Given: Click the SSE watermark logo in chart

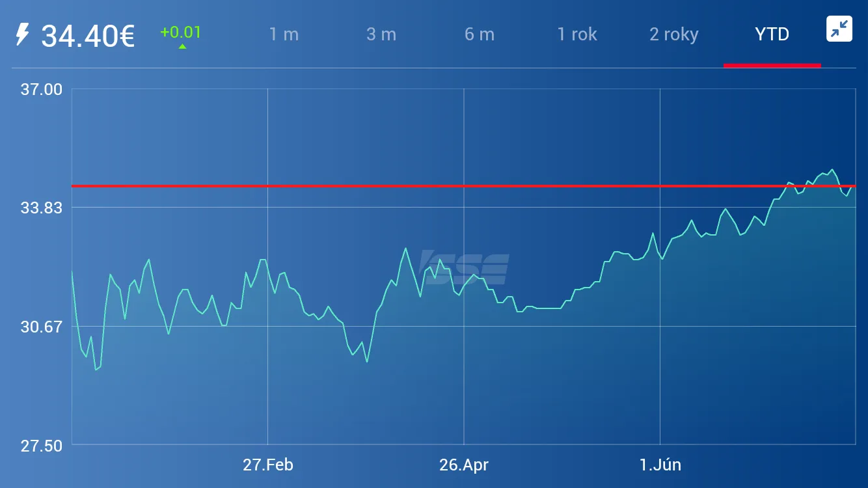Looking at the screenshot, I should [x=465, y=269].
